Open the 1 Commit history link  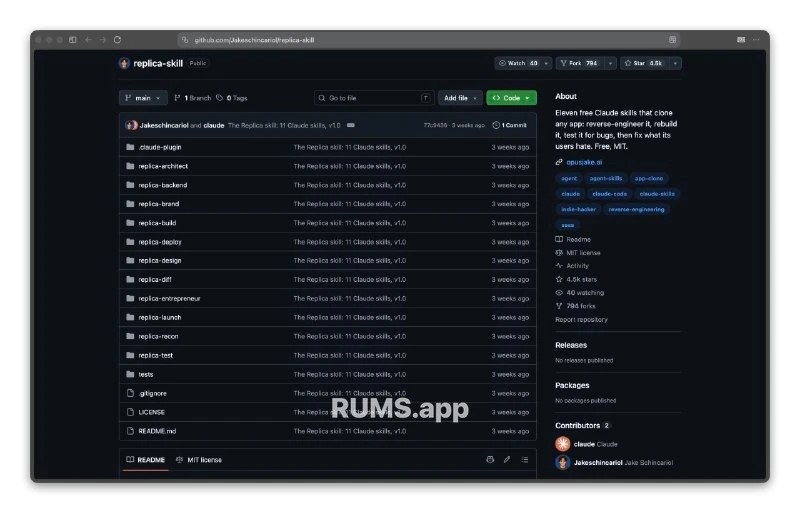coord(510,125)
